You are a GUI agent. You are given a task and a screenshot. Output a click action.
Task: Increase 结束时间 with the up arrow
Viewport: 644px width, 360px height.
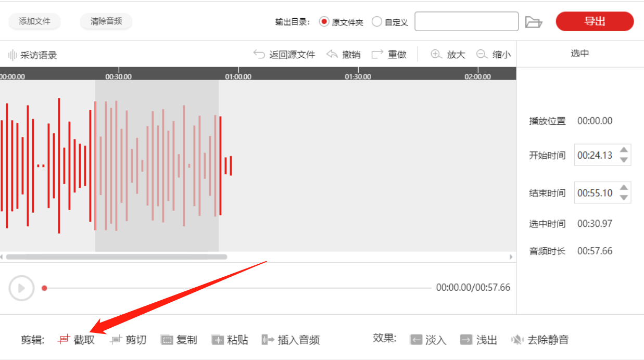(x=624, y=188)
